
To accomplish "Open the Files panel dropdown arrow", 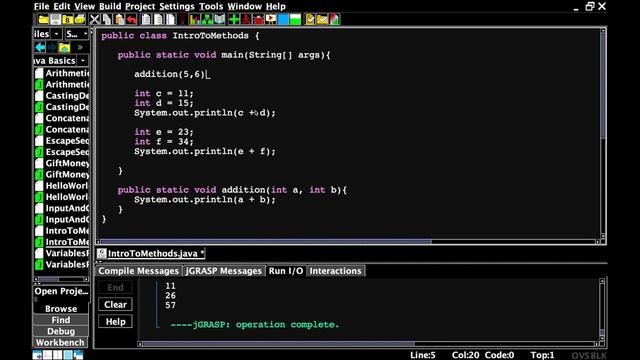I will 56,34.
